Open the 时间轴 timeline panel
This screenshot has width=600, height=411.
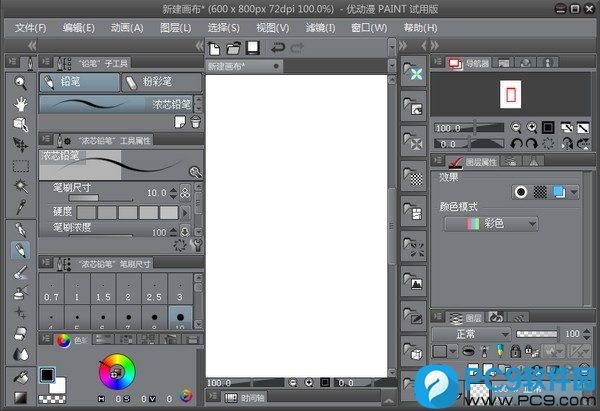coord(244,398)
